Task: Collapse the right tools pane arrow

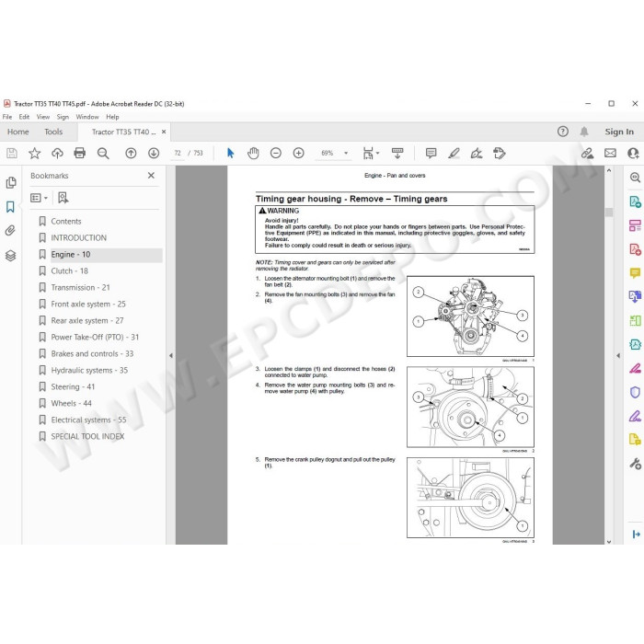Action: point(618,356)
